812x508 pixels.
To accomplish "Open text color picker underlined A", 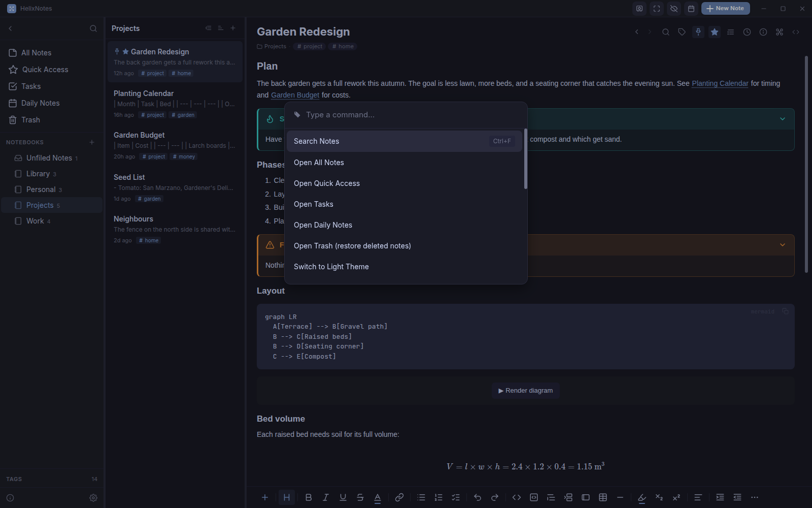I will click(378, 497).
